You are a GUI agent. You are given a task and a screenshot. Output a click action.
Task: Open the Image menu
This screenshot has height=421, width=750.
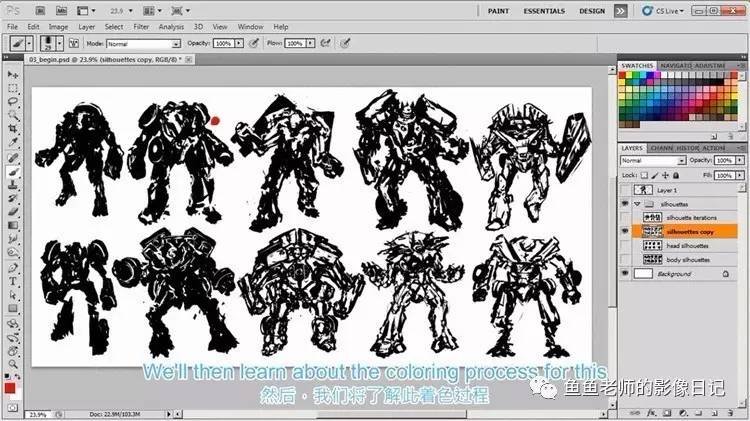(58, 27)
